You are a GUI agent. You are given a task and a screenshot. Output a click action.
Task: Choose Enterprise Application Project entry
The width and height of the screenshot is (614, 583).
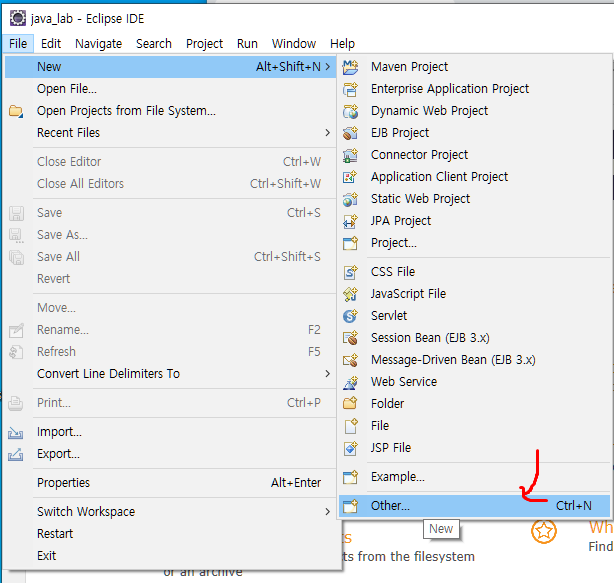475,89
